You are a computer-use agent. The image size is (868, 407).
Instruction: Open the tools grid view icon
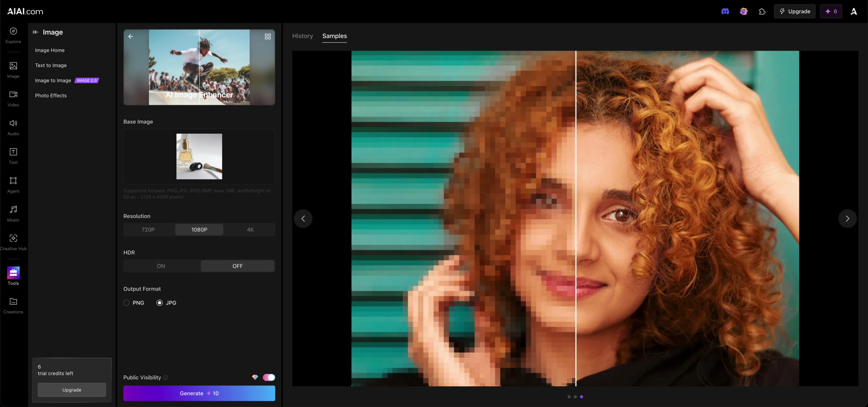[x=268, y=36]
